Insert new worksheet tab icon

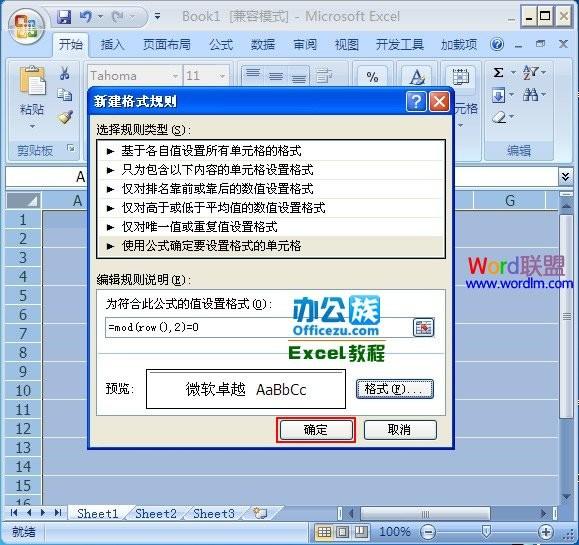coord(260,513)
